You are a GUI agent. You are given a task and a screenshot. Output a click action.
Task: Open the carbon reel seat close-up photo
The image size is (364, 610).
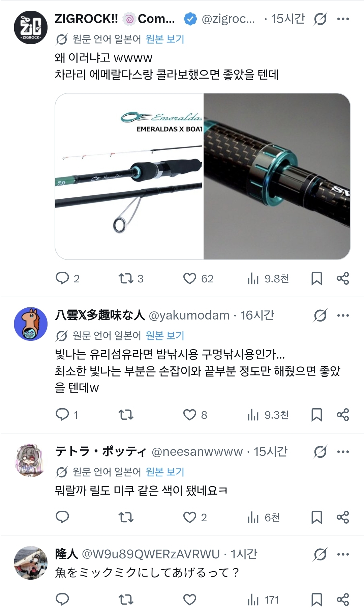click(277, 176)
